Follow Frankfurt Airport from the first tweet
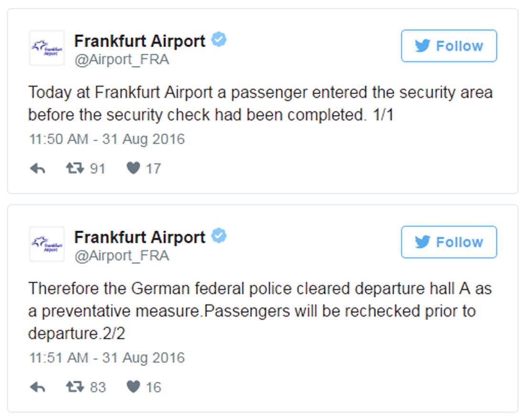The width and height of the screenshot is (525, 420). pos(449,46)
